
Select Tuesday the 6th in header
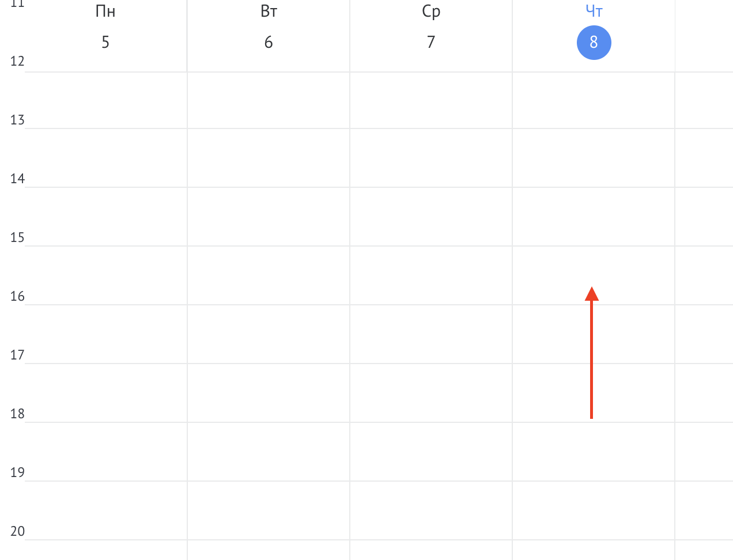269,42
